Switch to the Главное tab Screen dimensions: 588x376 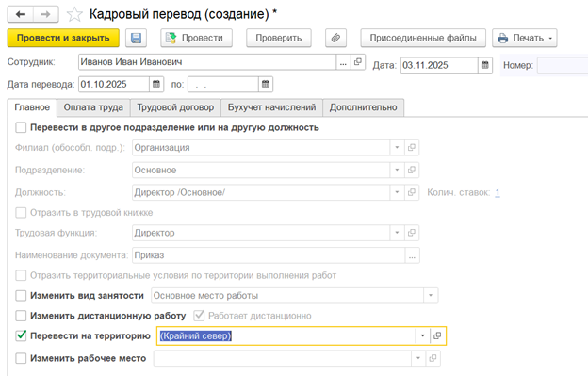click(x=32, y=107)
